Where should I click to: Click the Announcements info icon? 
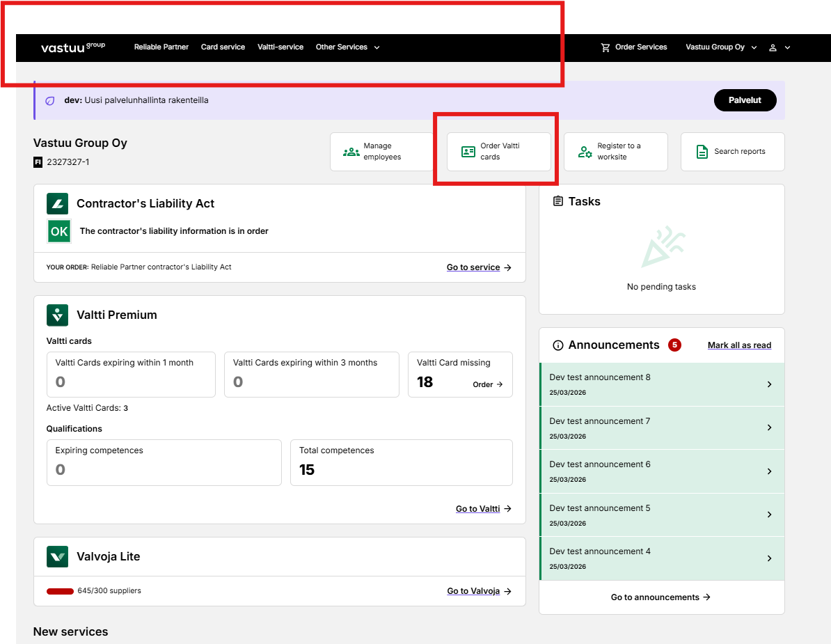click(x=558, y=345)
